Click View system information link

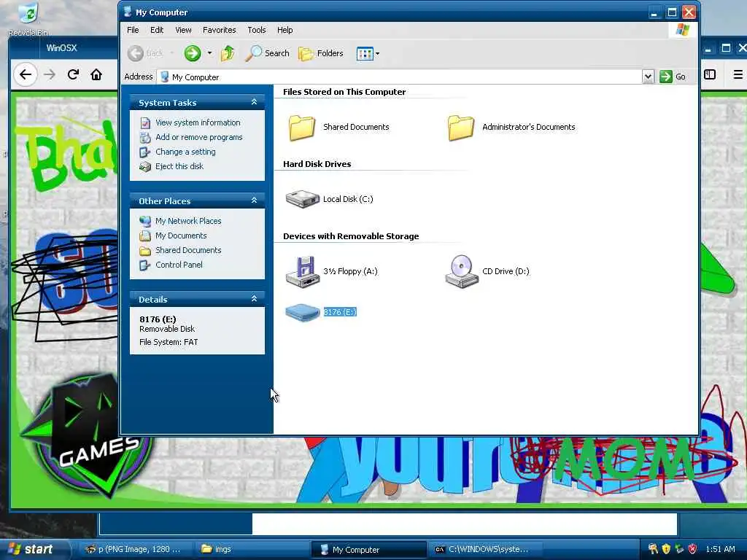point(198,122)
